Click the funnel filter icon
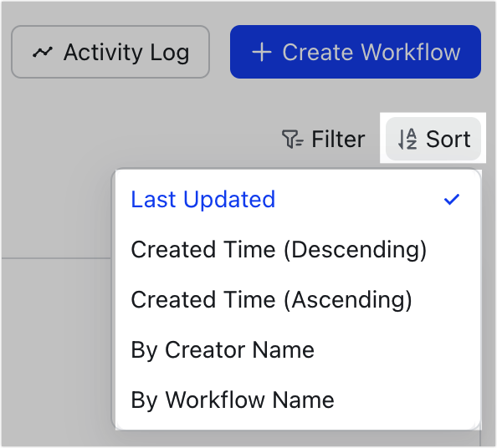Screen dimensions: 497x448 coord(292,140)
